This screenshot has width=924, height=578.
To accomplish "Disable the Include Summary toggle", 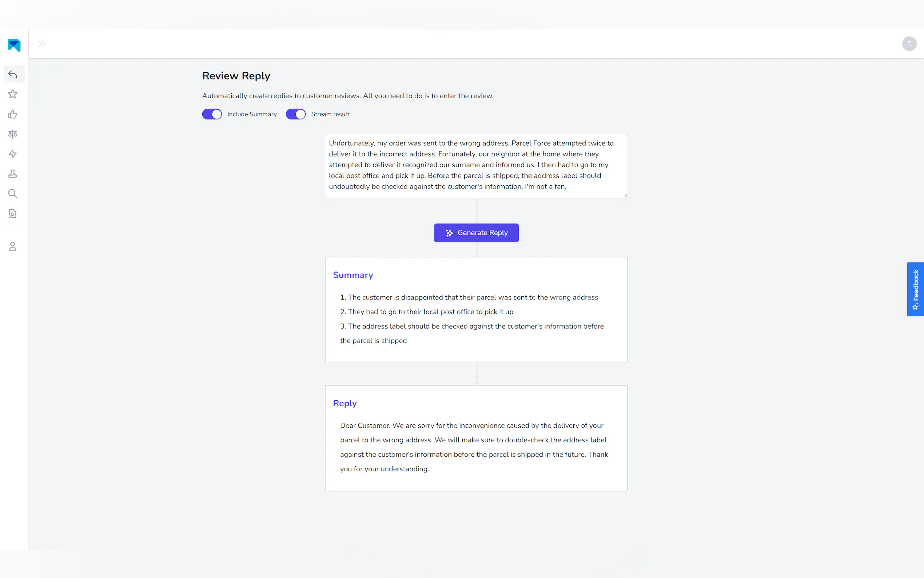I will point(212,114).
